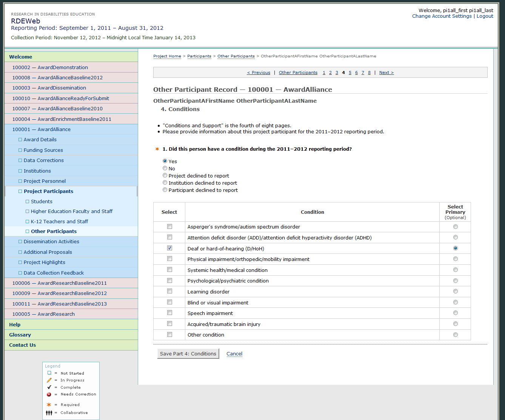Go to page 5 in pagination
The height and width of the screenshot is (420, 505).
pos(350,73)
